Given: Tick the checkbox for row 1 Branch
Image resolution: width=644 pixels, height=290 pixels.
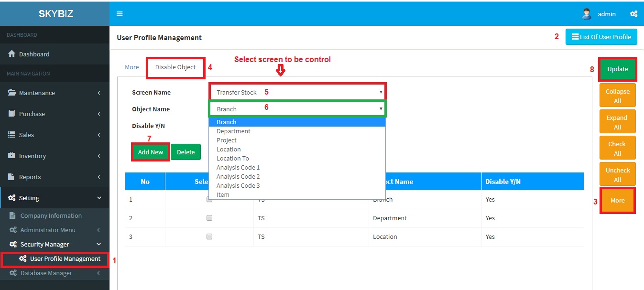Looking at the screenshot, I should pos(209,200).
